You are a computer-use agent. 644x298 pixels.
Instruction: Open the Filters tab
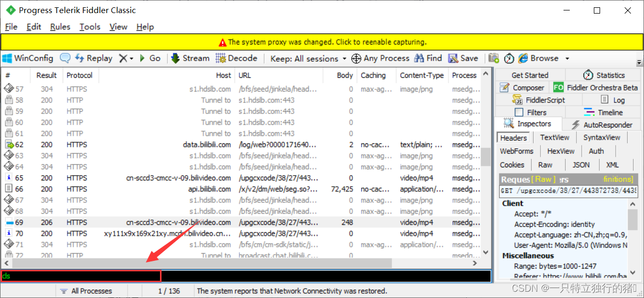(531, 112)
